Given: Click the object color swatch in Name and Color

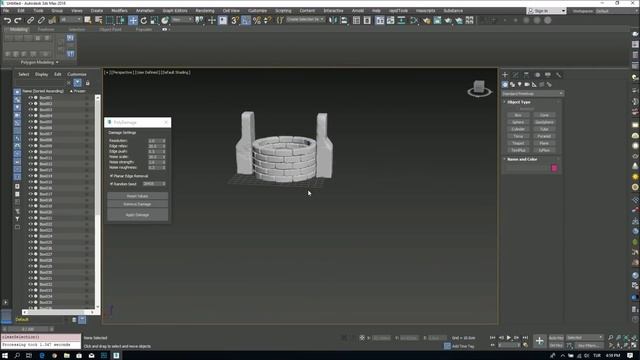Looking at the screenshot, I should pyautogui.click(x=554, y=168).
